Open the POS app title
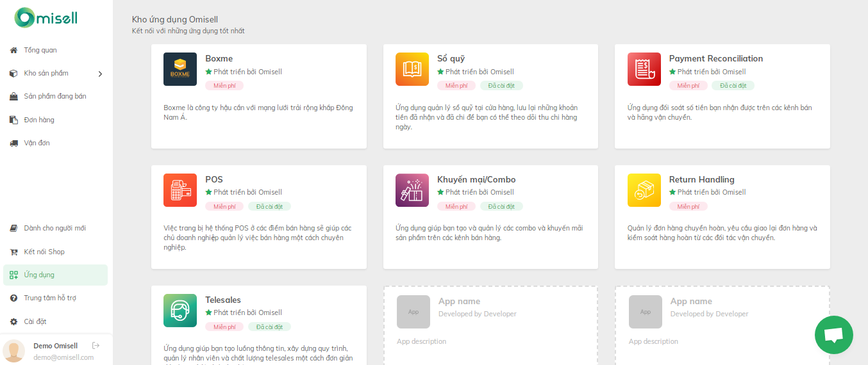The height and width of the screenshot is (365, 868). [x=214, y=179]
